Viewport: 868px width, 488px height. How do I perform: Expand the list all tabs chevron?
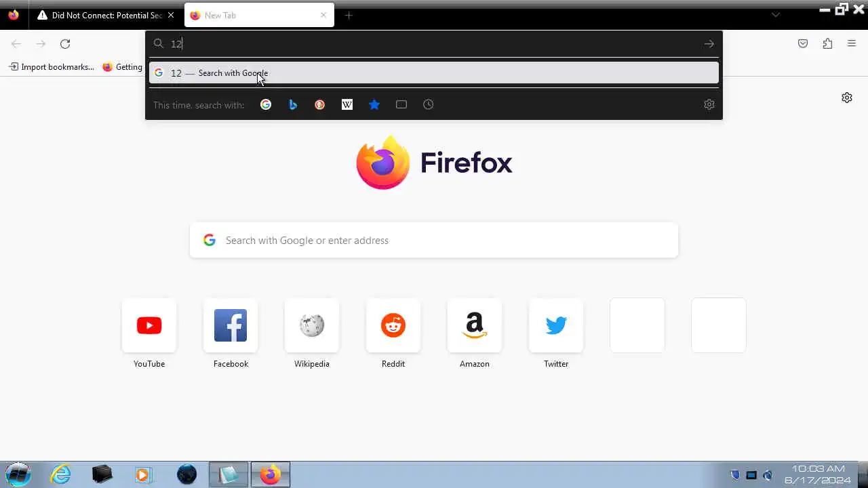[776, 15]
